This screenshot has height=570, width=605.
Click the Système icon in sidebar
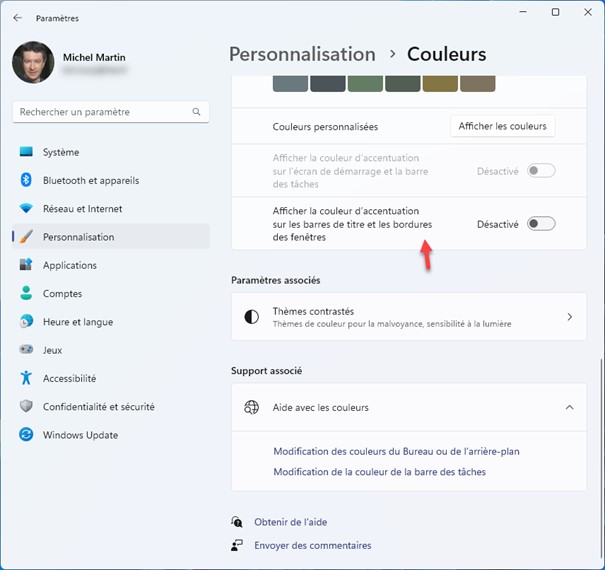[26, 152]
